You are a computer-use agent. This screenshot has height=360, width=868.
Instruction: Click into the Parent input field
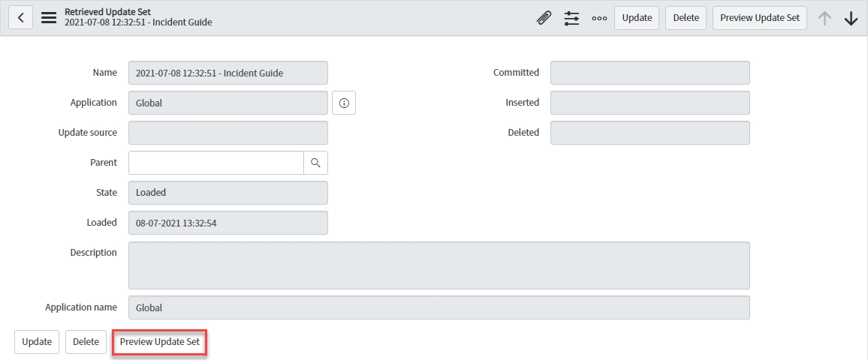tap(215, 163)
